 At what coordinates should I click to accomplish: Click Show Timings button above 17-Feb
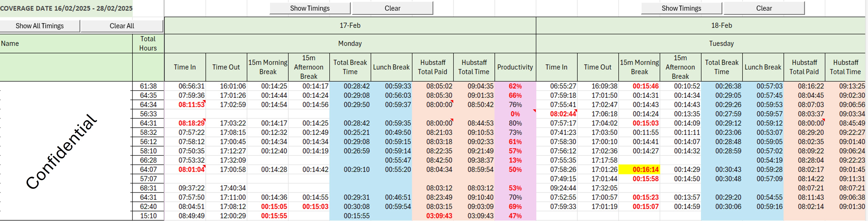(310, 8)
